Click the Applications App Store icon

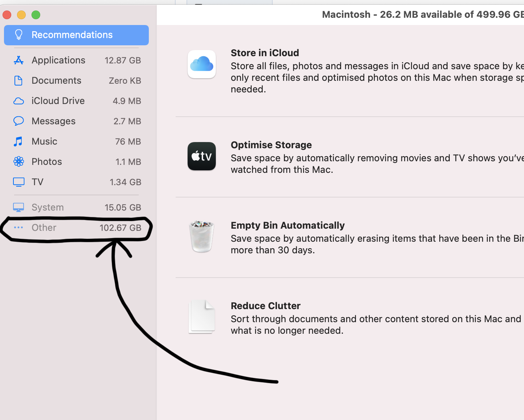tap(18, 60)
